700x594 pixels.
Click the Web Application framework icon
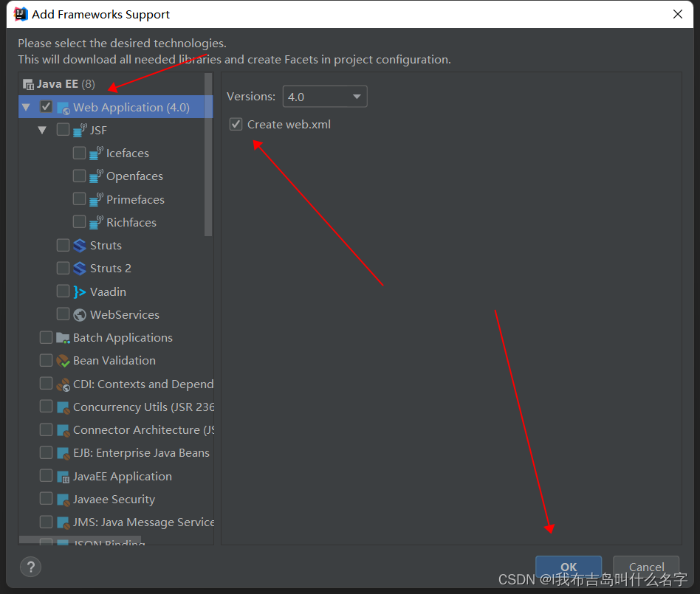point(64,108)
